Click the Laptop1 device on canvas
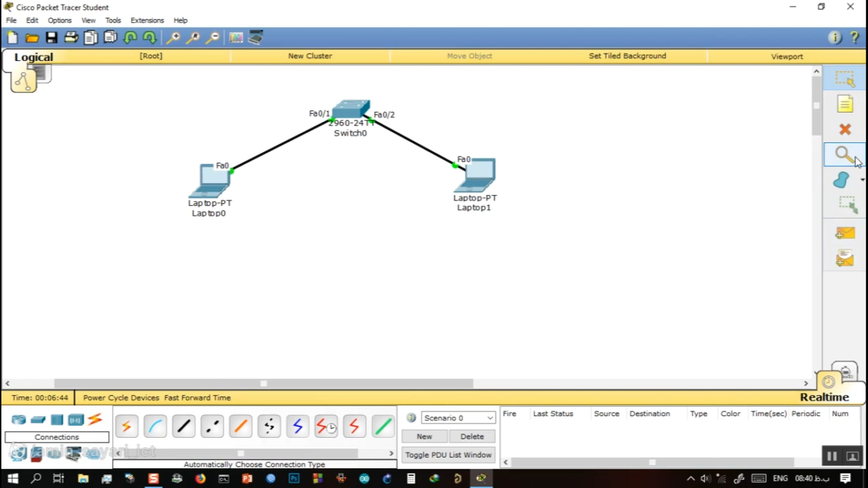868x488 pixels. (476, 175)
